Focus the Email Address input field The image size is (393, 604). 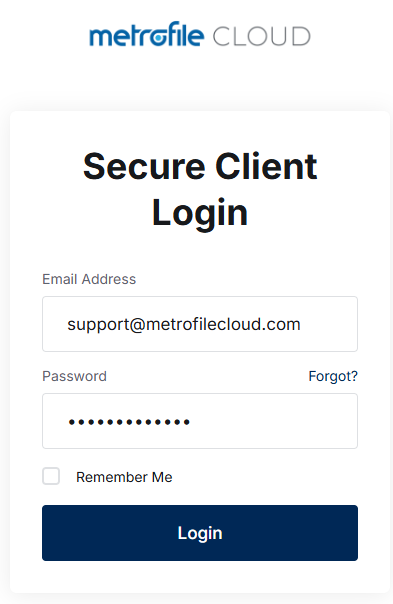click(200, 324)
